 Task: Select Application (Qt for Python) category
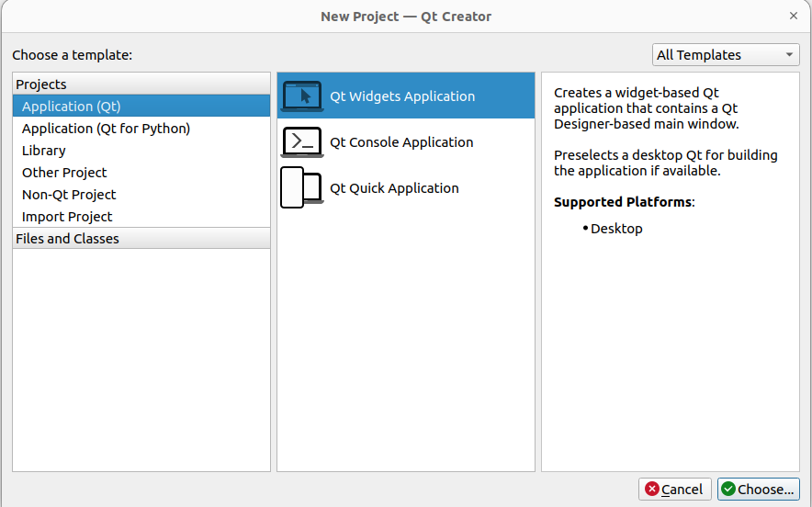141,129
